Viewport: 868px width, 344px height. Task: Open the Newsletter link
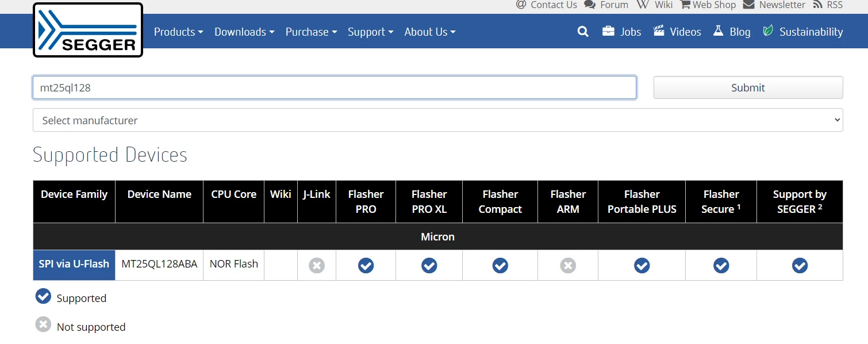point(782,5)
